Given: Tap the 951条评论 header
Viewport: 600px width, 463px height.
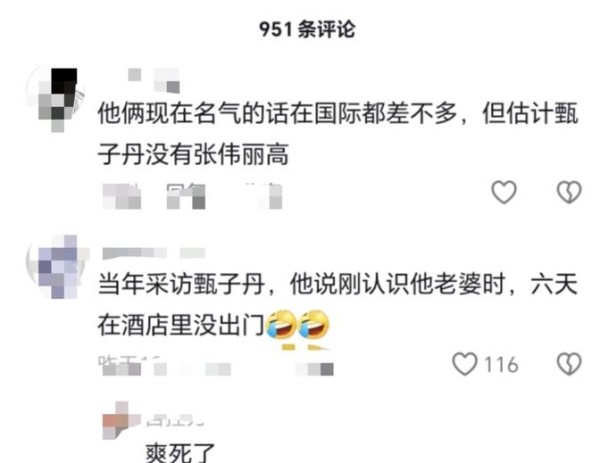Looking at the screenshot, I should [307, 29].
